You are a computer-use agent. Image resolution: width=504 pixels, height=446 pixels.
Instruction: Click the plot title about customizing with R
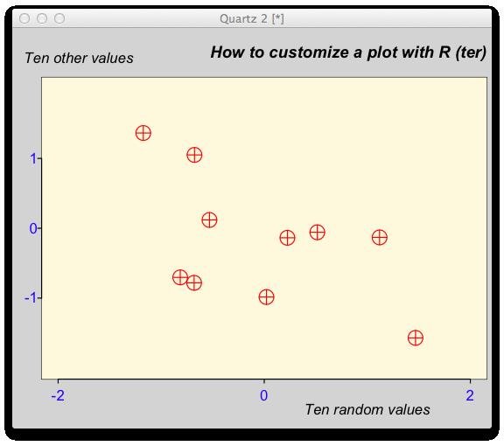click(x=348, y=52)
